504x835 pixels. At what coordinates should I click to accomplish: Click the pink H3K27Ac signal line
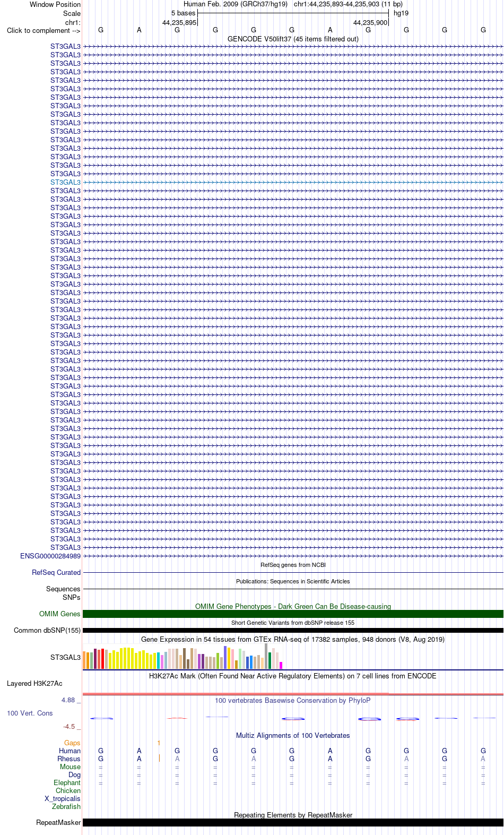click(x=293, y=694)
